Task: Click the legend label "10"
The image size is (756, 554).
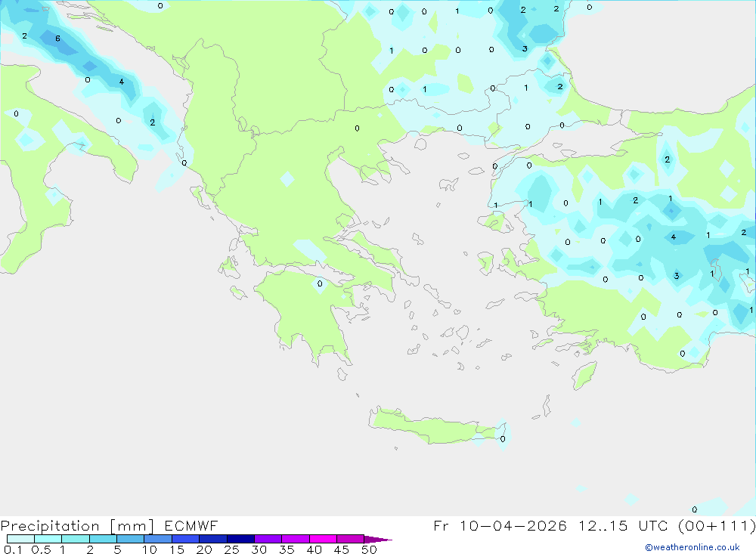Action: [150, 549]
